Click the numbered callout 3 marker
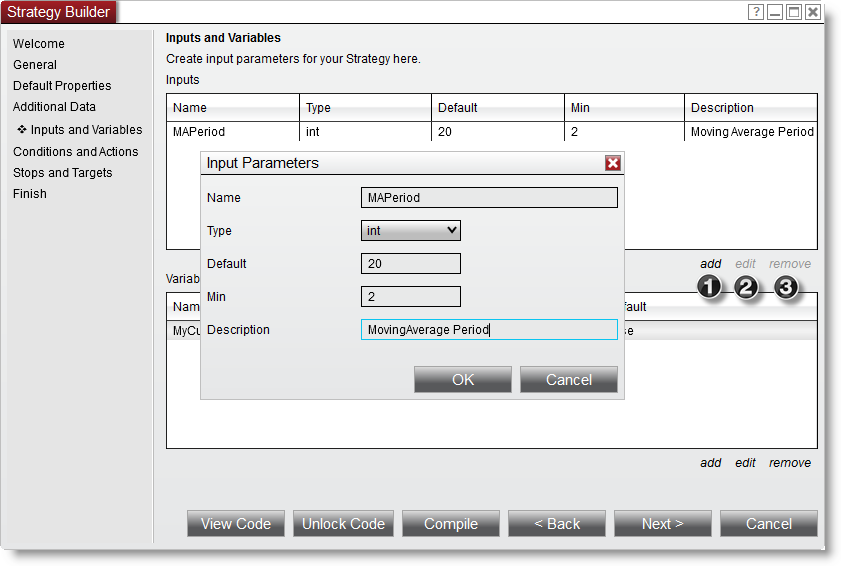Screen dimensions: 841x566 (787, 288)
